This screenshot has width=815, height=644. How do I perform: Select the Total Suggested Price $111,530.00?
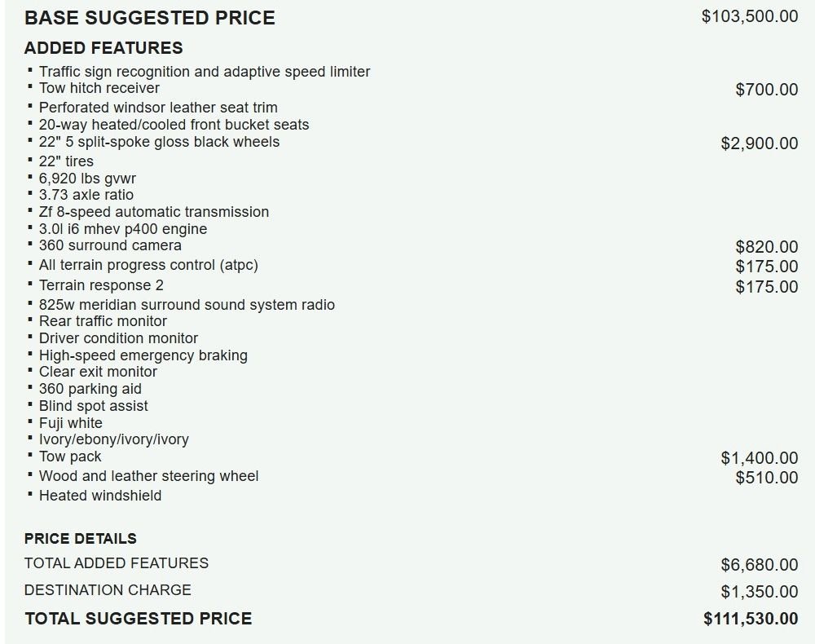click(751, 619)
